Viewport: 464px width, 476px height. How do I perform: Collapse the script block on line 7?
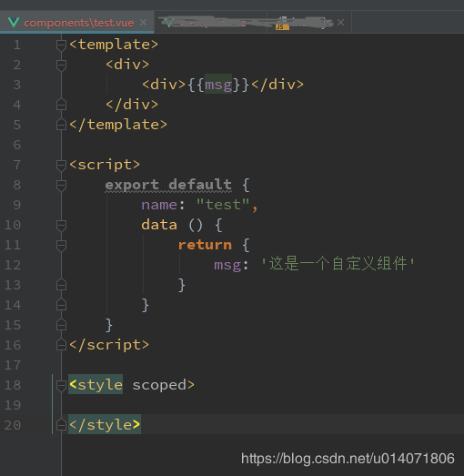61,165
